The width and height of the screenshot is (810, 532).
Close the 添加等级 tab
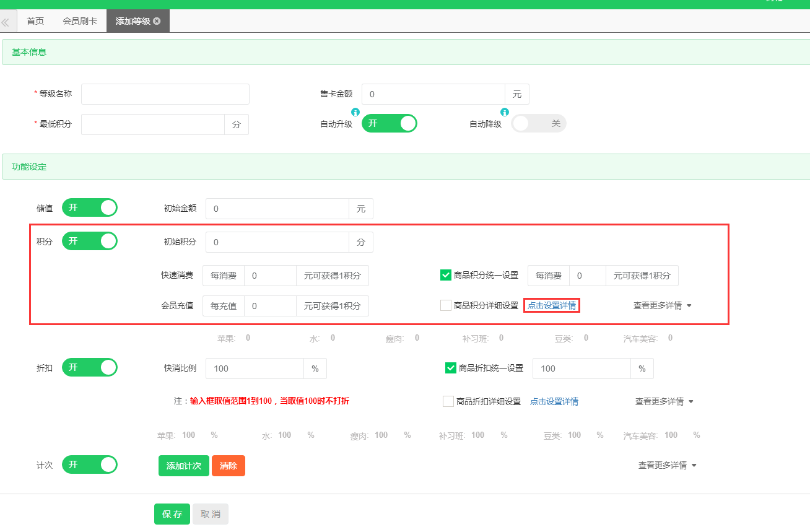pos(157,21)
